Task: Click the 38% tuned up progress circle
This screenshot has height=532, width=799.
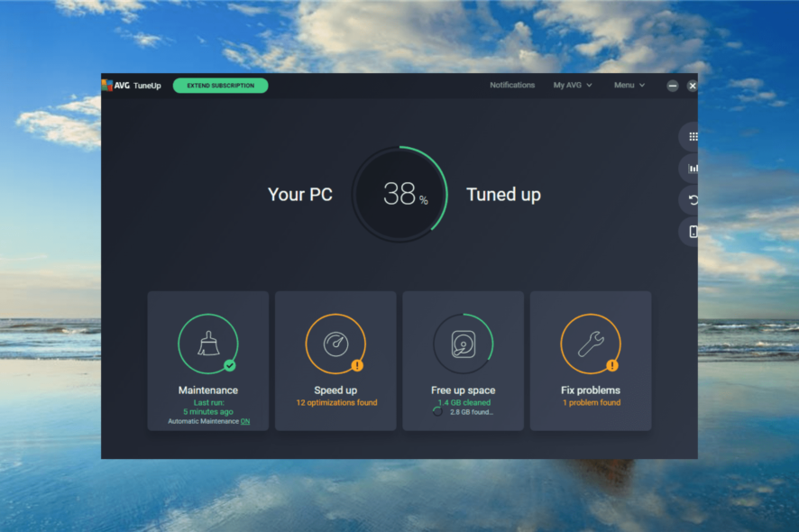Action: pyautogui.click(x=400, y=194)
